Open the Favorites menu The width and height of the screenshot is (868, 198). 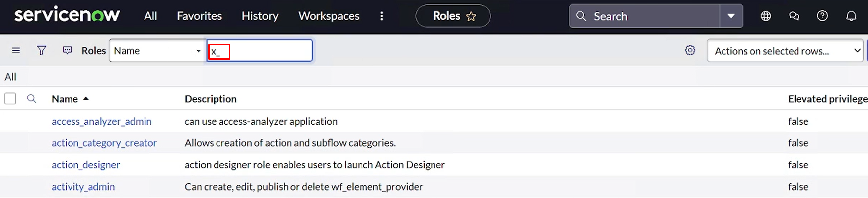[x=199, y=16]
